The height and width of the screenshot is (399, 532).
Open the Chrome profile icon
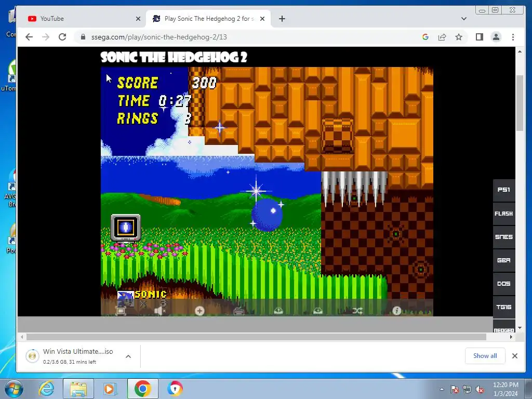496,37
